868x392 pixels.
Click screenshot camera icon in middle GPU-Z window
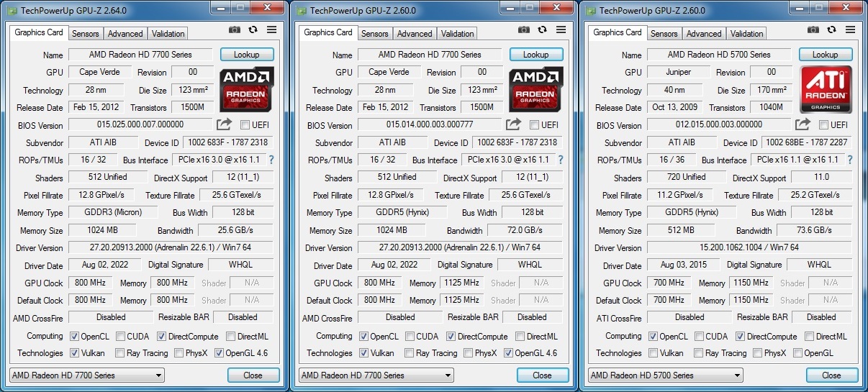tap(524, 30)
